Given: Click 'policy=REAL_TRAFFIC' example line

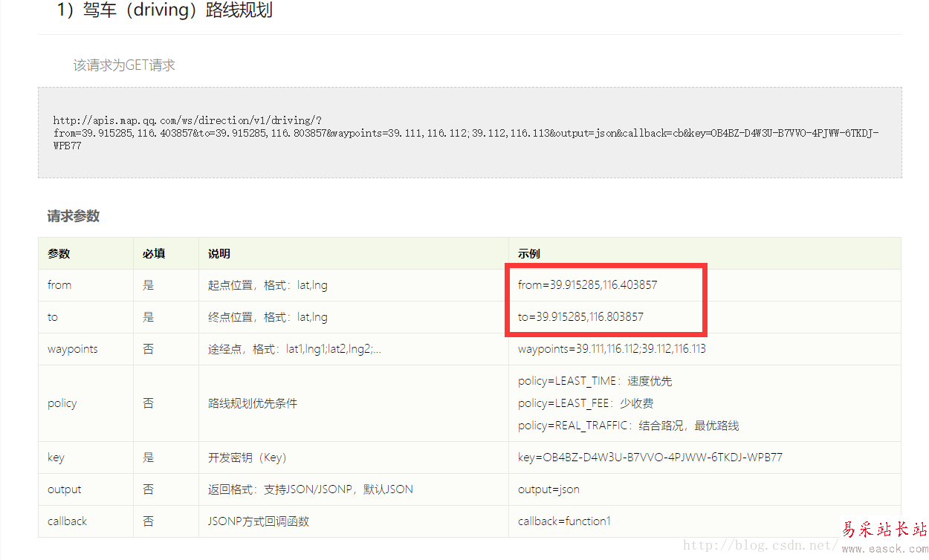Looking at the screenshot, I should click(629, 426).
